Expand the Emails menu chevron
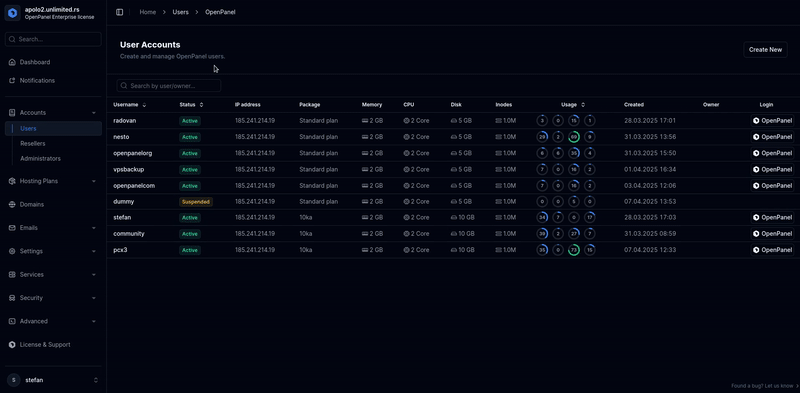This screenshot has width=800, height=393. pyautogui.click(x=94, y=228)
